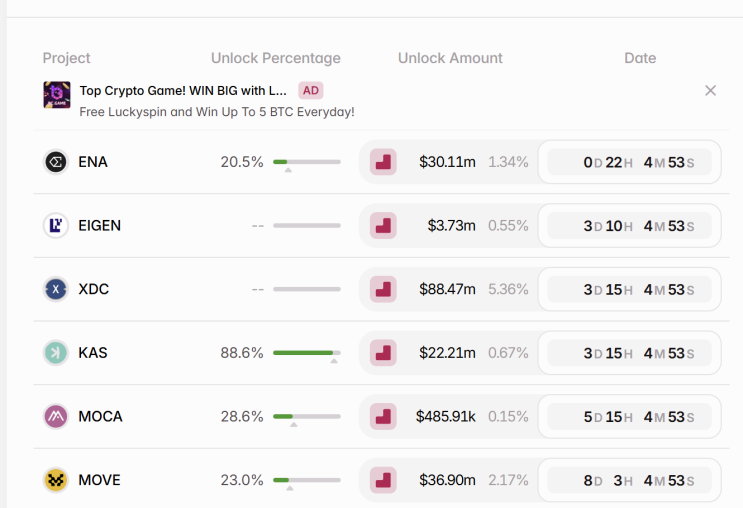Click the MOVE unlock countdown timer

click(x=630, y=480)
